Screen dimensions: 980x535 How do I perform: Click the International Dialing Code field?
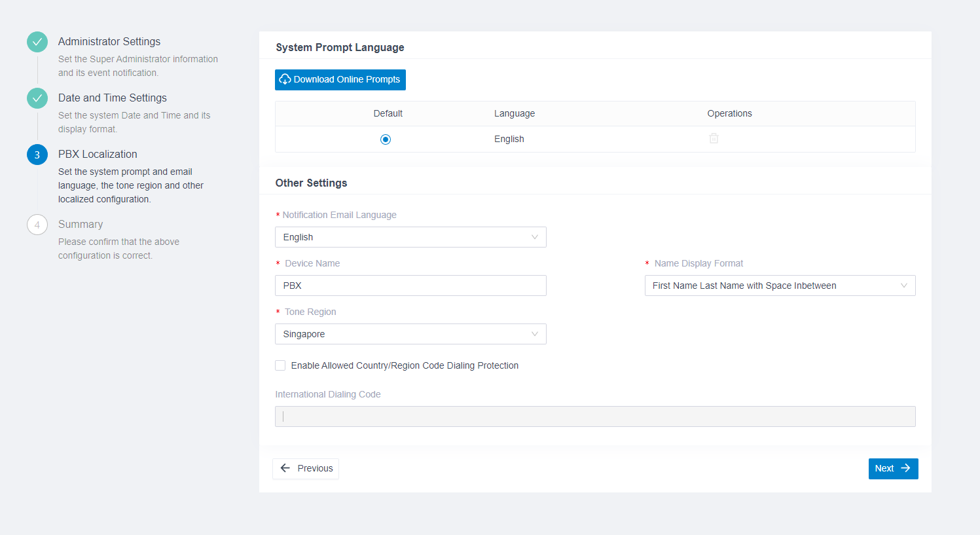pos(595,416)
